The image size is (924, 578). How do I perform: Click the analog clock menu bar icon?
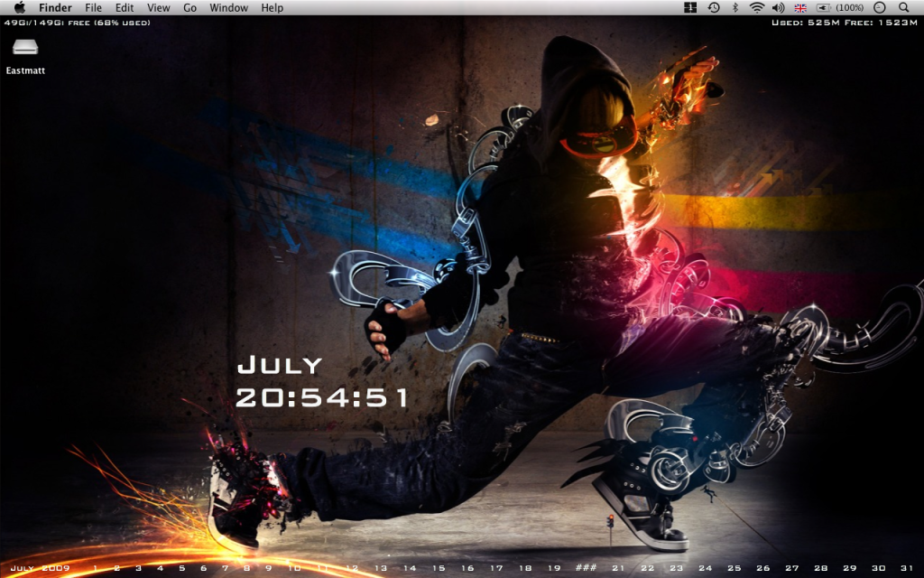tap(879, 7)
